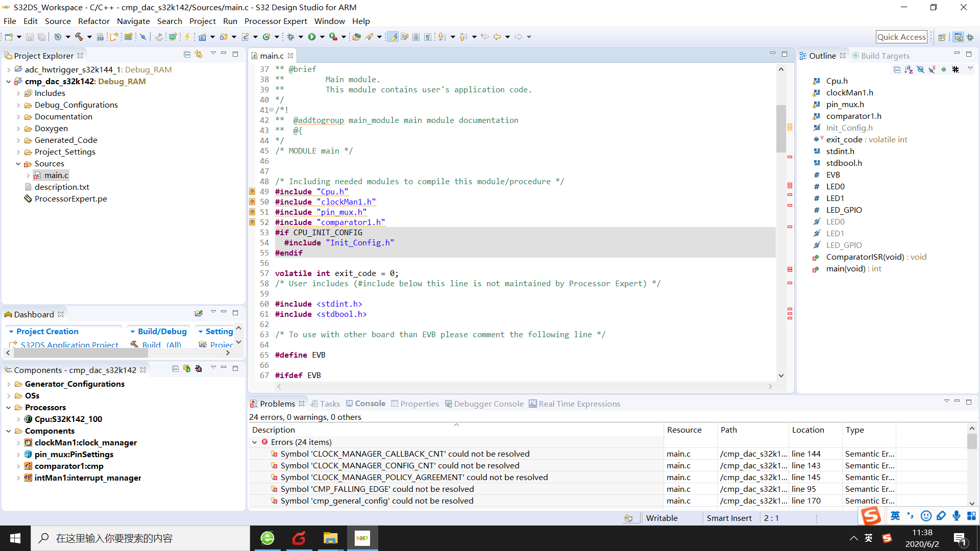The image size is (980, 551).
Task: Collapse the Processors node in Components
Action: (9, 408)
